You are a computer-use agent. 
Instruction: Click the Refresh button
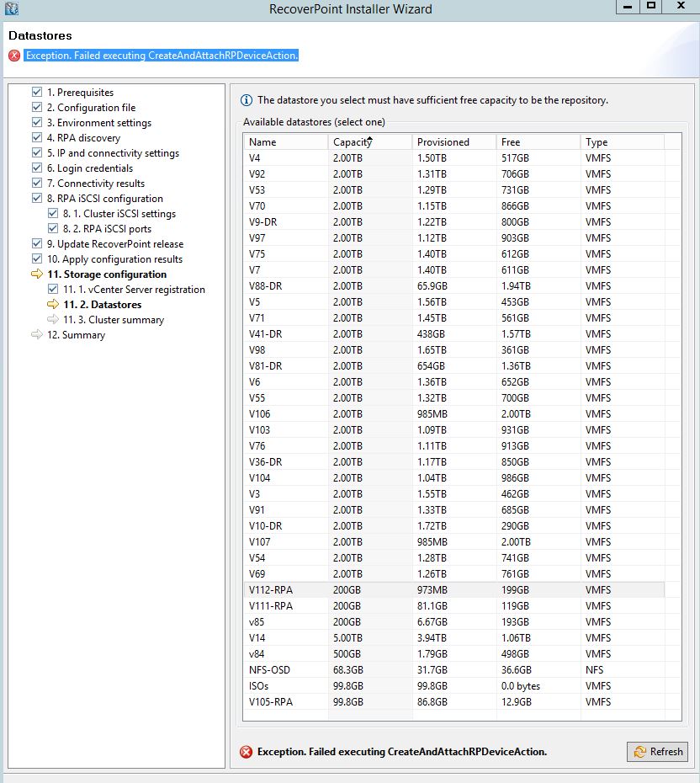click(x=658, y=752)
